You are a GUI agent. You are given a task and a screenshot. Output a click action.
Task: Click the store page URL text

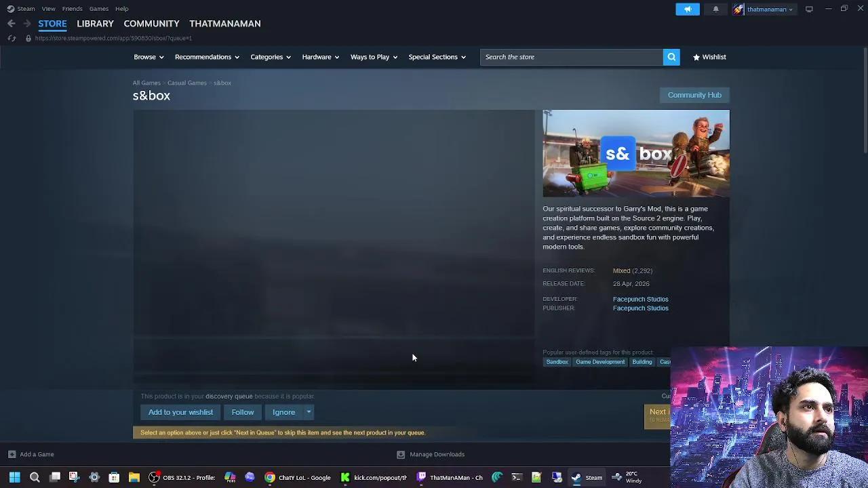[113, 39]
